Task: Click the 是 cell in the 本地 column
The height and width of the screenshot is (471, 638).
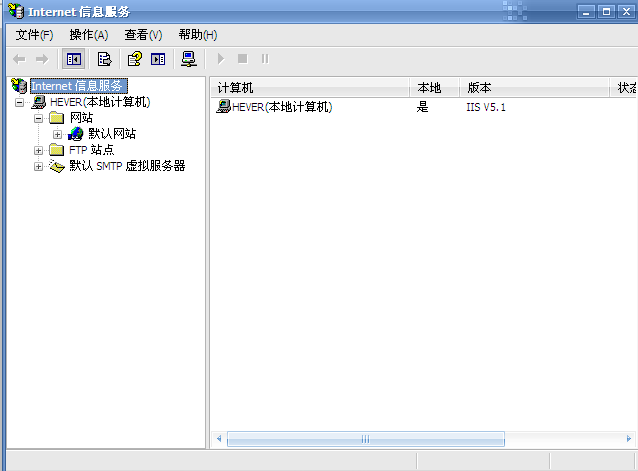Action: (x=422, y=107)
